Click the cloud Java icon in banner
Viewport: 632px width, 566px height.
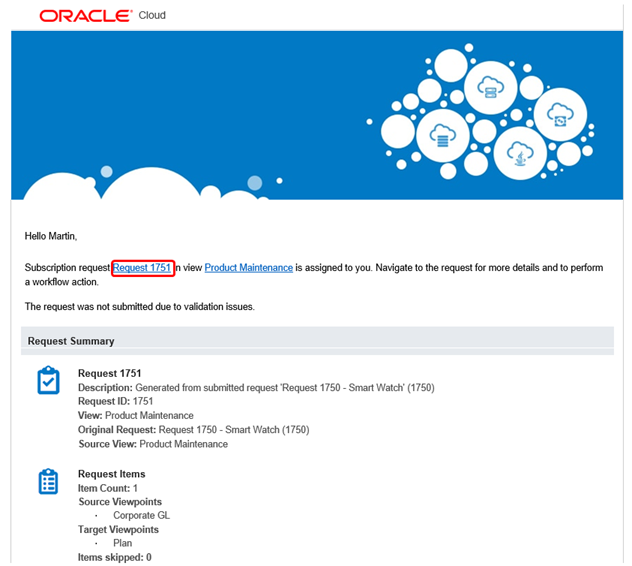coord(520,153)
